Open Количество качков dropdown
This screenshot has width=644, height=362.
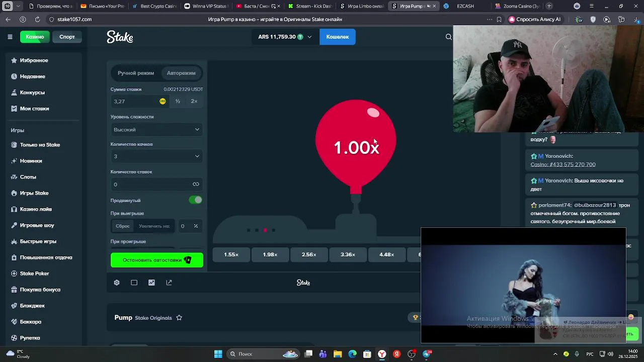[156, 156]
